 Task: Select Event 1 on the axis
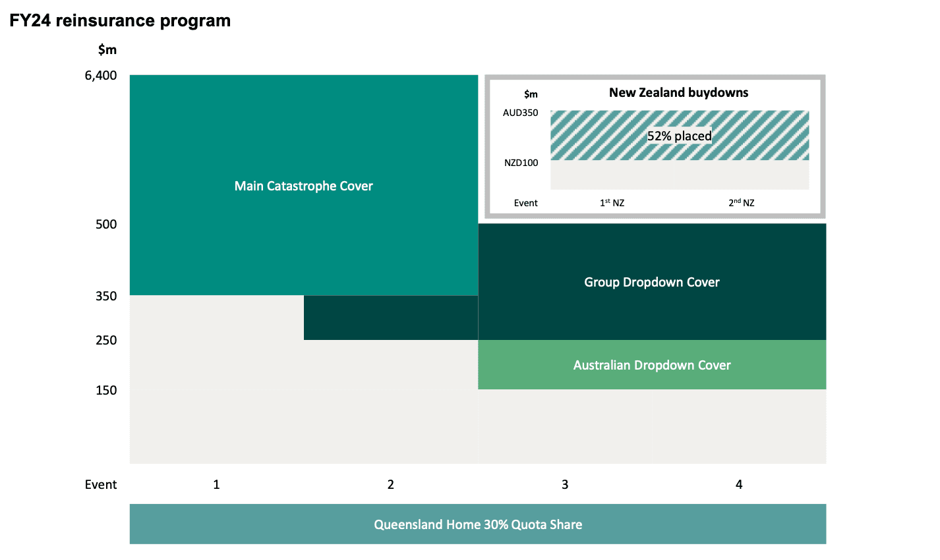click(x=216, y=484)
